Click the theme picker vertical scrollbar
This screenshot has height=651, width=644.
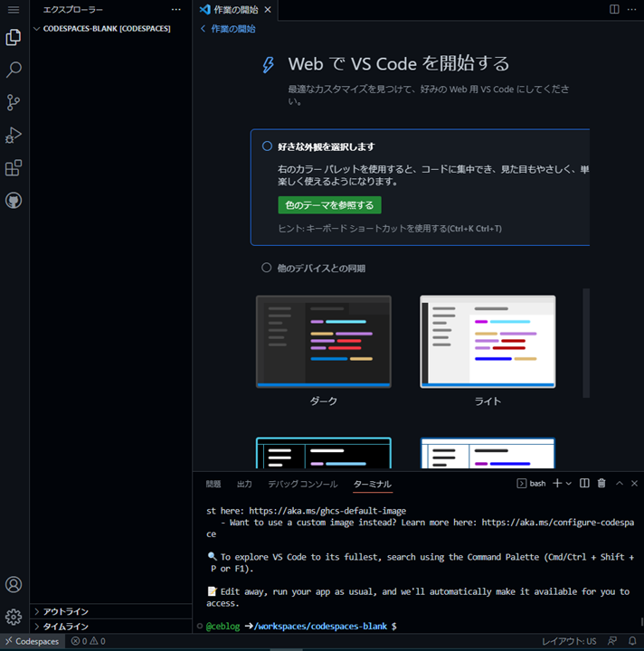[586, 343]
